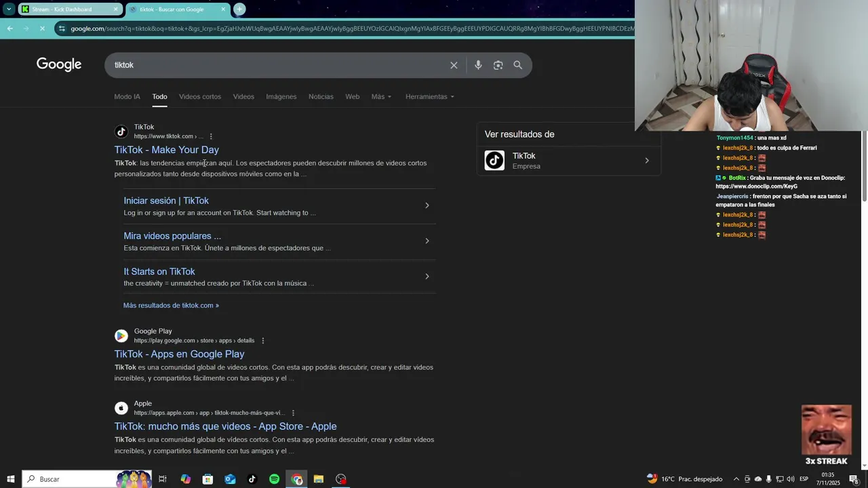Image resolution: width=868 pixels, height=488 pixels.
Task: Click the TikTok favicon in first result
Action: coord(121,131)
